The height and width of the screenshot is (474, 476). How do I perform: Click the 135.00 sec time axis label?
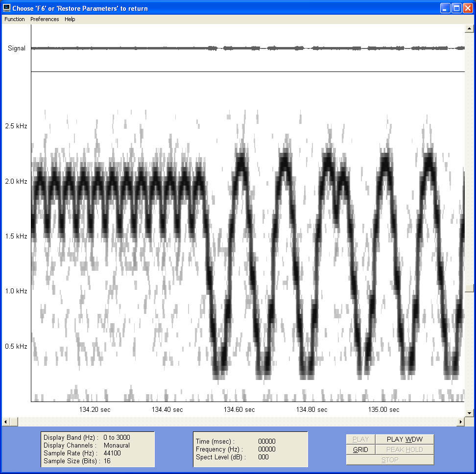tap(384, 409)
